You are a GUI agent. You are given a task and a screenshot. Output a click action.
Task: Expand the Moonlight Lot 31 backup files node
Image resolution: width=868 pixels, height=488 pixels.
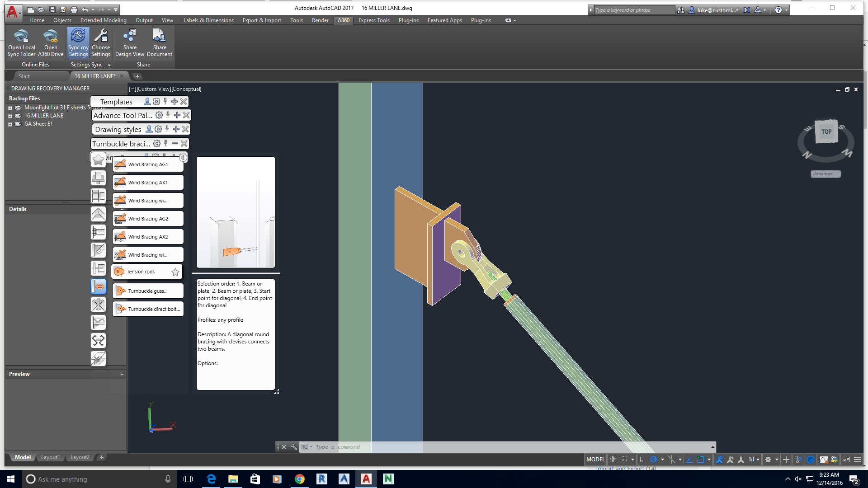(x=10, y=108)
